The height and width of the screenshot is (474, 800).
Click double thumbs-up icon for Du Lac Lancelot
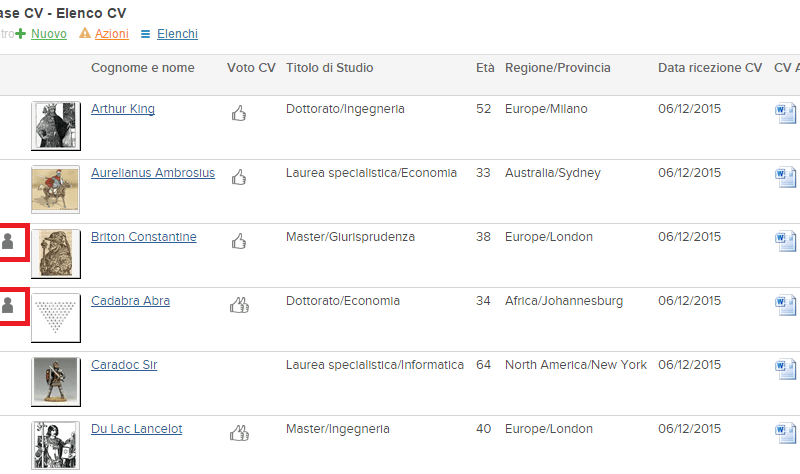point(239,433)
